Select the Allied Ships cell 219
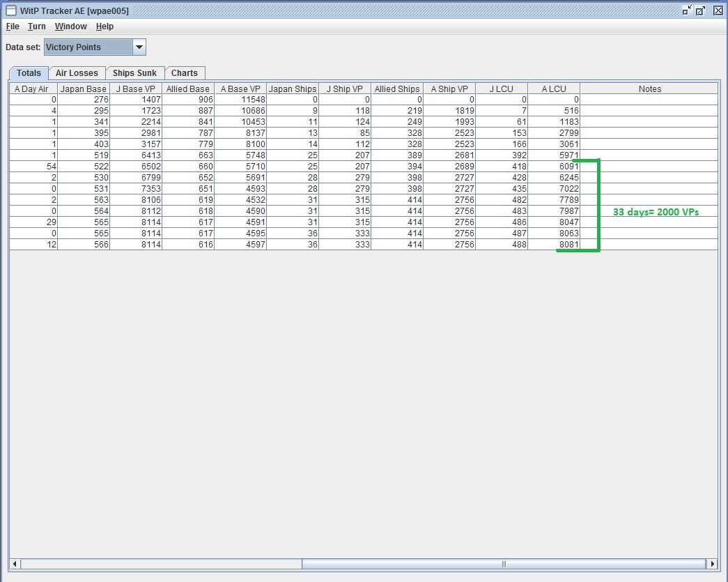The image size is (728, 582). click(x=397, y=111)
